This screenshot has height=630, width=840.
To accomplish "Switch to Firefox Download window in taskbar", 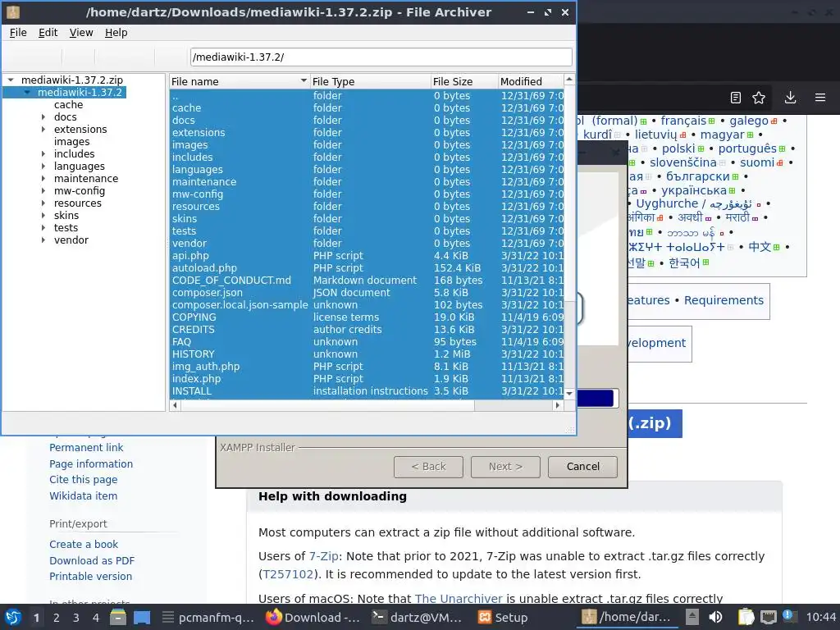I will 313,617.
